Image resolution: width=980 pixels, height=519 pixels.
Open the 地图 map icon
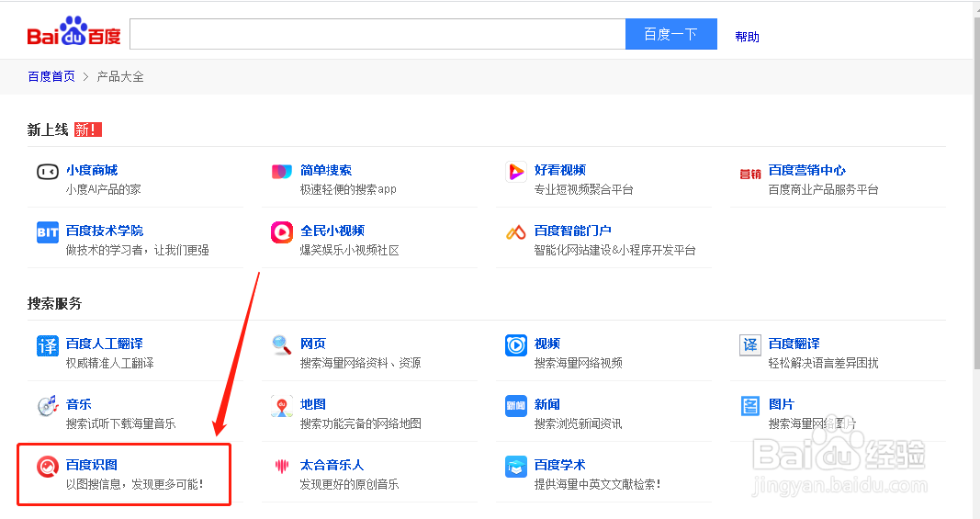[x=282, y=406]
